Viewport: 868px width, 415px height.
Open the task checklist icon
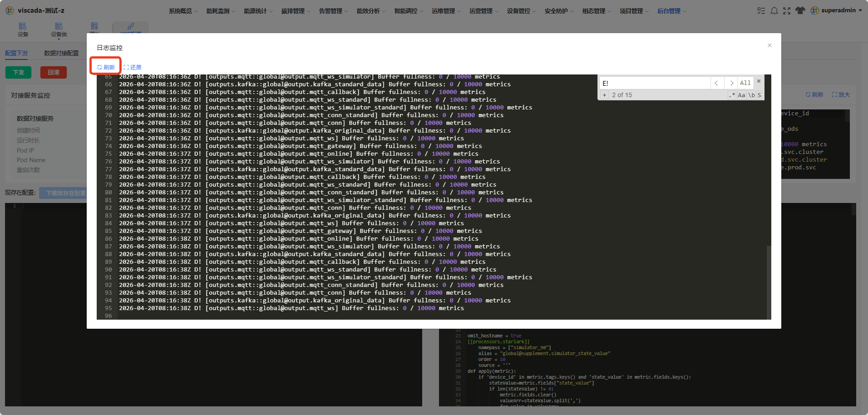tap(761, 10)
